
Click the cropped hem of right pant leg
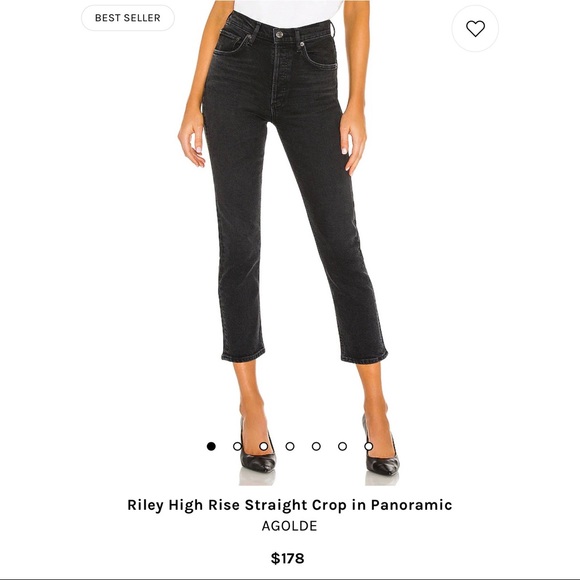[x=364, y=356]
